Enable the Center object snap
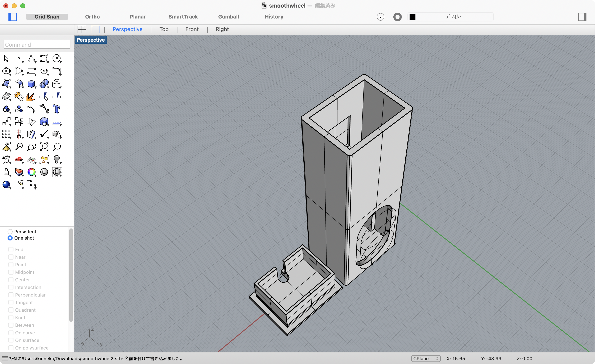Screen dimensions: 595x364 pyautogui.click(x=11, y=280)
